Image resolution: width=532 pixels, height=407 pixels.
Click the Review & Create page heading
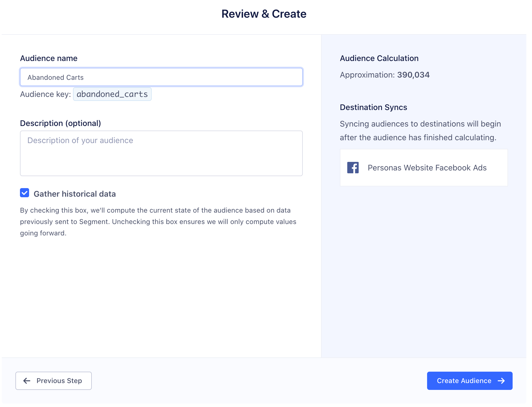pyautogui.click(x=264, y=14)
